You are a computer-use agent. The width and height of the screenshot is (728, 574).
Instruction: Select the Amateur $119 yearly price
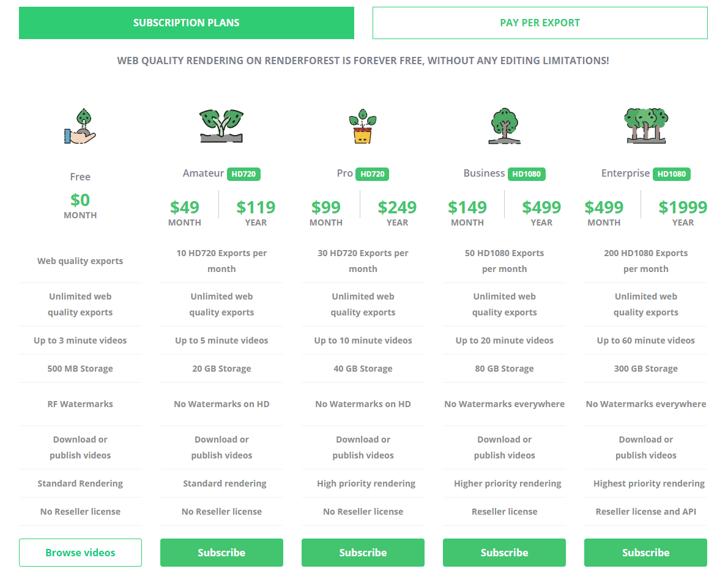pyautogui.click(x=256, y=213)
